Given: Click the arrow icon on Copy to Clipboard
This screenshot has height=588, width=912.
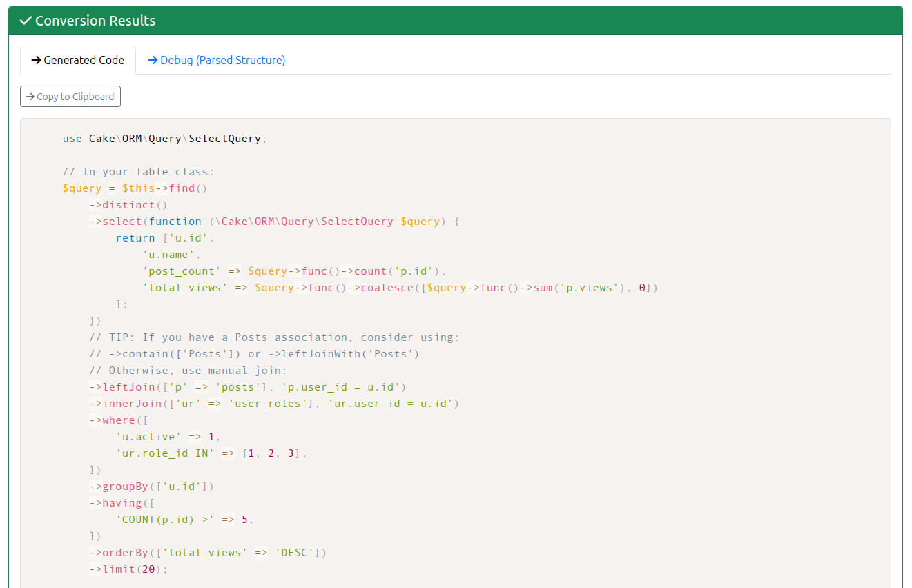Looking at the screenshot, I should click(30, 97).
